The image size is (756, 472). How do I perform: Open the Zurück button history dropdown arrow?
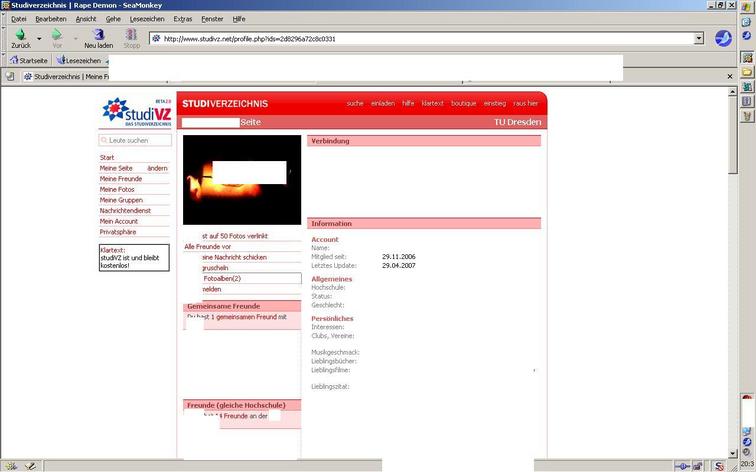click(39, 39)
